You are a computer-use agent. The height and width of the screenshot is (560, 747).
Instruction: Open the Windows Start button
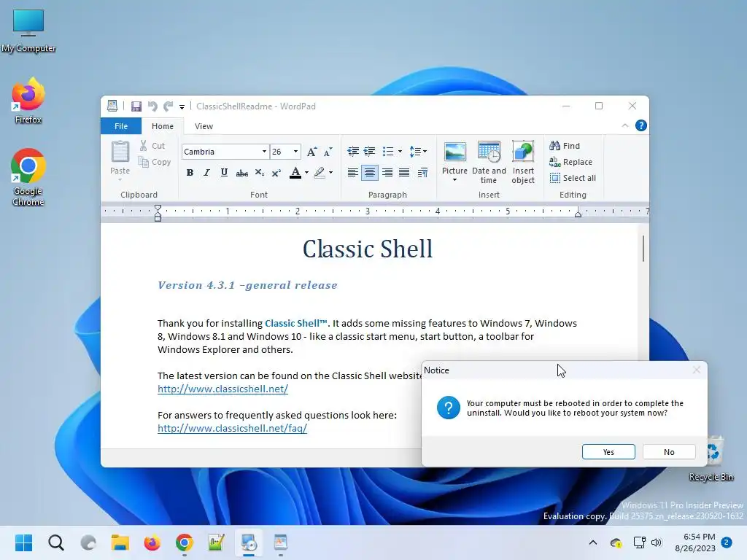(x=24, y=542)
